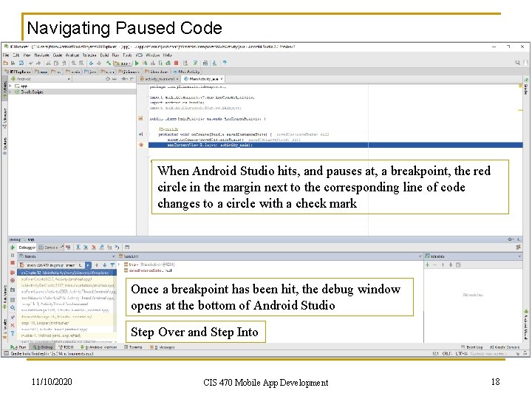This screenshot has height=399, width=532.
Task: Open the Navigate menu
Action: click(41, 55)
